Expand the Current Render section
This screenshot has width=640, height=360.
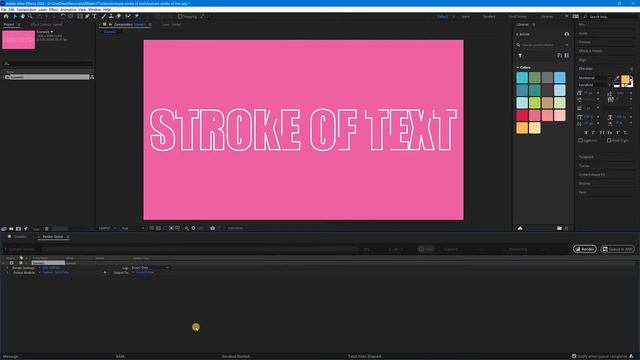tap(6, 249)
